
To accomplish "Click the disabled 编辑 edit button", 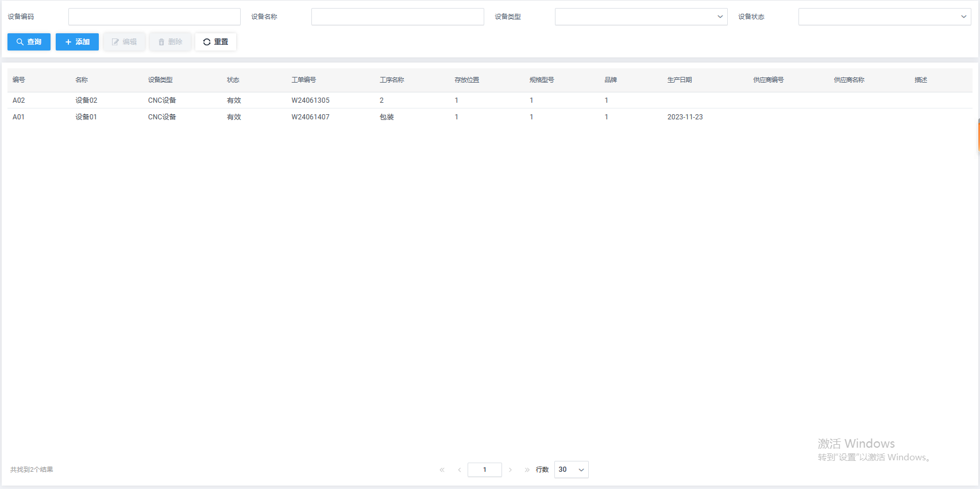I will 124,42.
